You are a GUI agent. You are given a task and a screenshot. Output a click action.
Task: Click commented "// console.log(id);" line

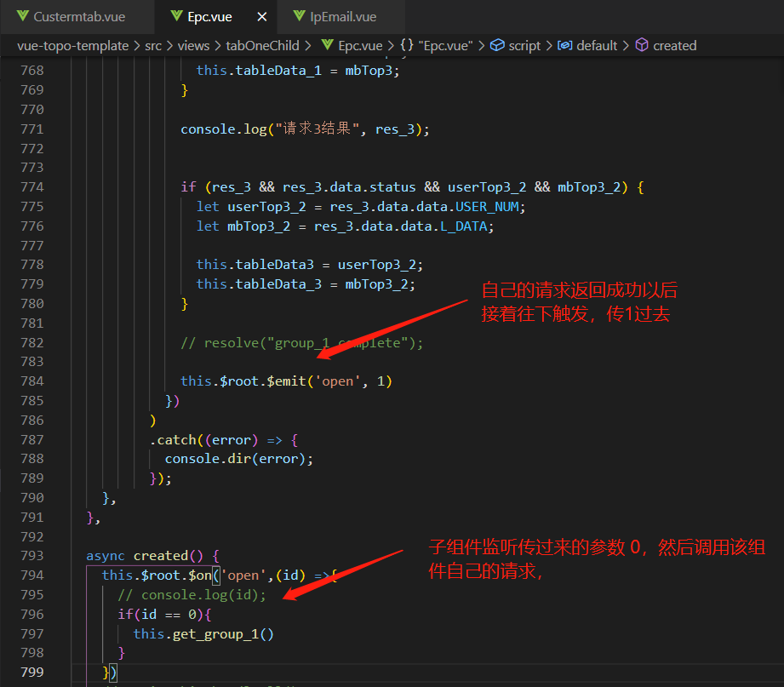coord(192,594)
